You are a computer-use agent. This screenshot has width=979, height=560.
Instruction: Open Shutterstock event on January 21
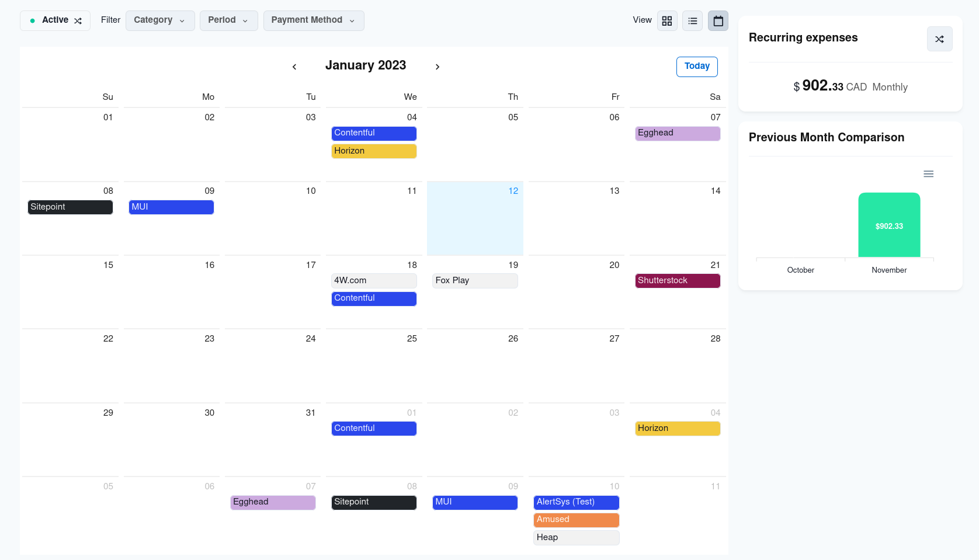(x=678, y=281)
